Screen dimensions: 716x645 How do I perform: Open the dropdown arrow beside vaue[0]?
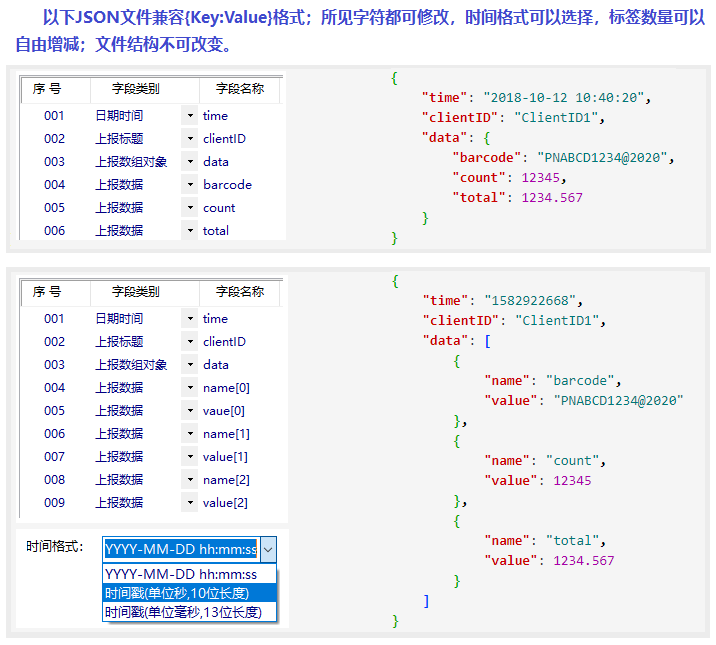[190, 411]
